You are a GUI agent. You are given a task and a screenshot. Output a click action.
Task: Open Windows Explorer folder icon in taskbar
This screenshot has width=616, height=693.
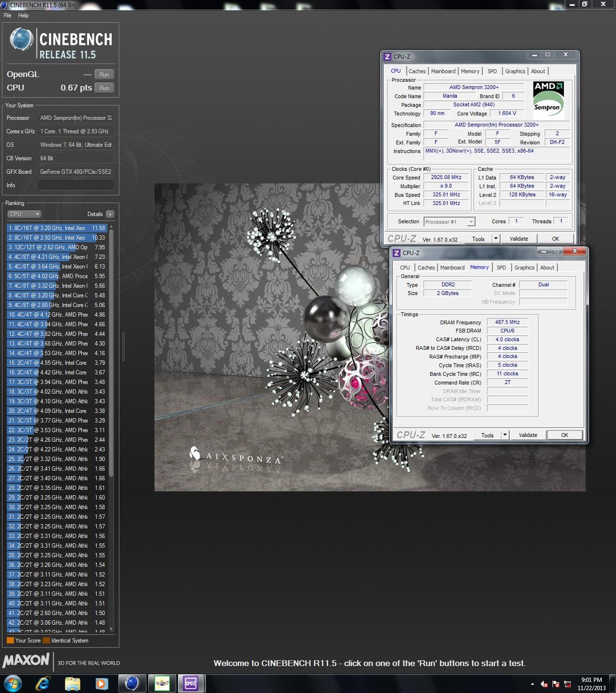coord(72,683)
